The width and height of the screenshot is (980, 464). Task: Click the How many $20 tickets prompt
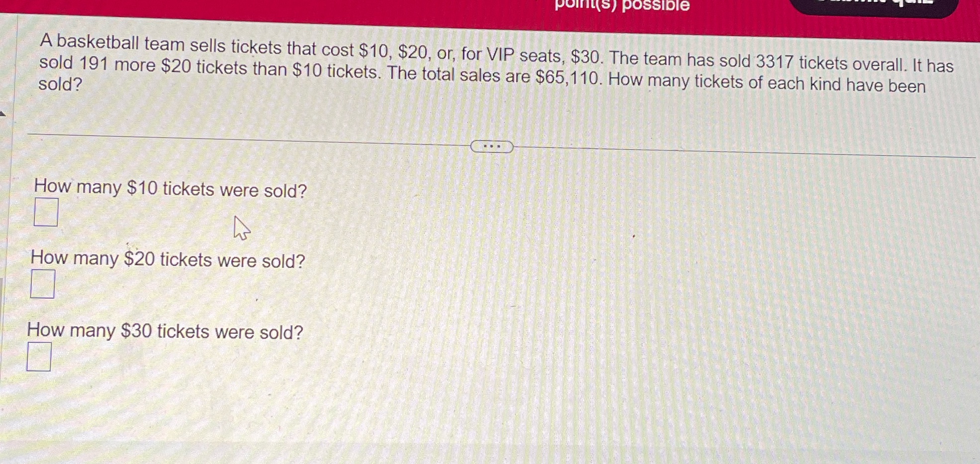coord(168,258)
